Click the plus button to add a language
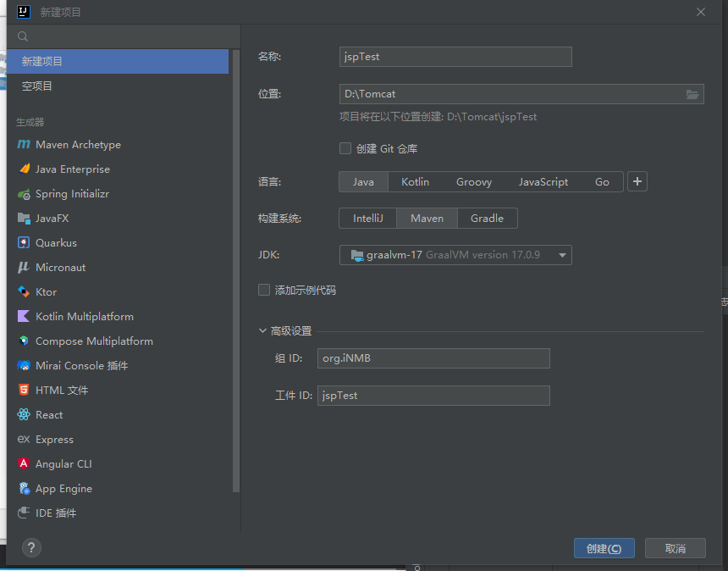This screenshot has height=571, width=728. pos(637,181)
